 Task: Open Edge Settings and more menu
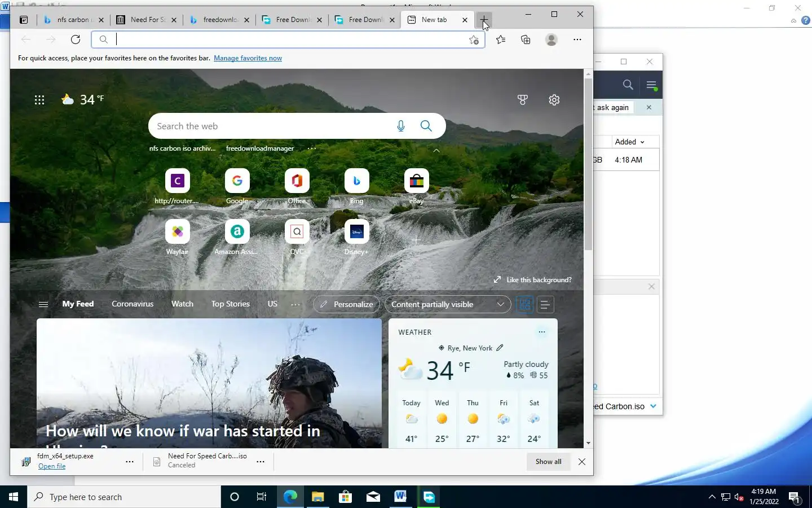pyautogui.click(x=577, y=40)
